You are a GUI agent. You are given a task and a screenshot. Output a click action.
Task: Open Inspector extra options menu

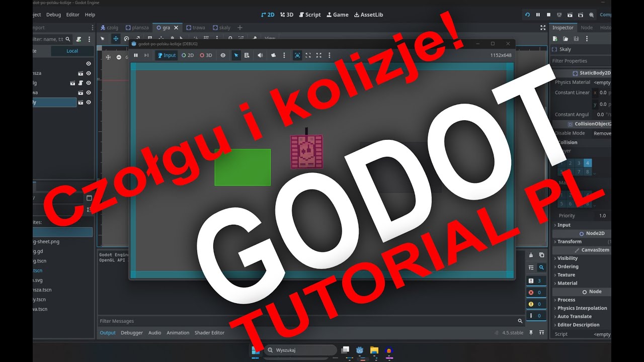pos(587,39)
